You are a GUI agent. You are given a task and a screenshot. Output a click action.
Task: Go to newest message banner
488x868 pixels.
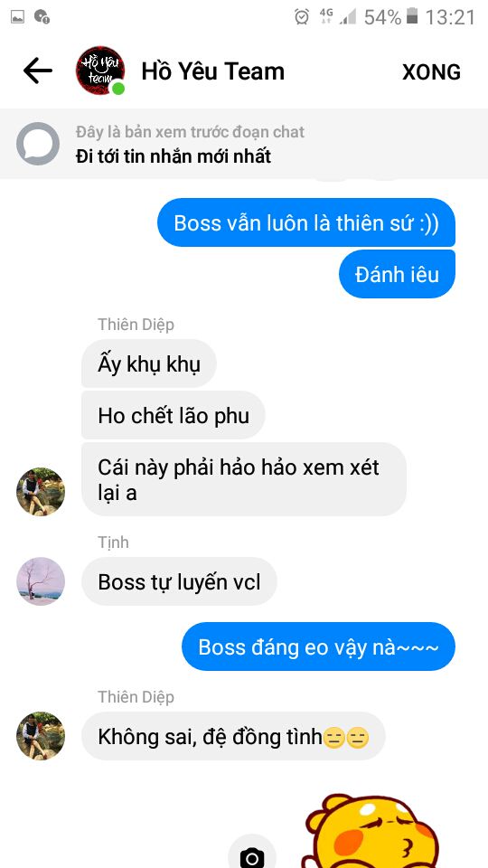244,144
